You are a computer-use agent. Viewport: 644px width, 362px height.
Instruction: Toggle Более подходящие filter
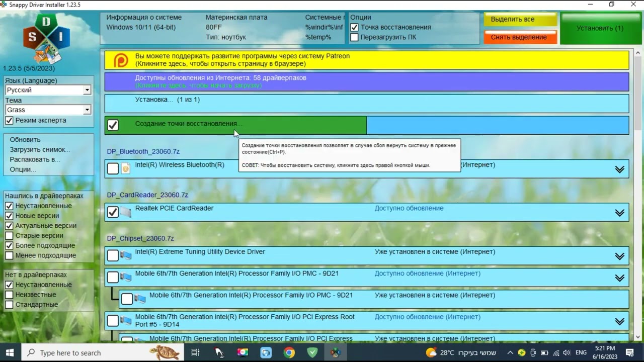[9, 245]
